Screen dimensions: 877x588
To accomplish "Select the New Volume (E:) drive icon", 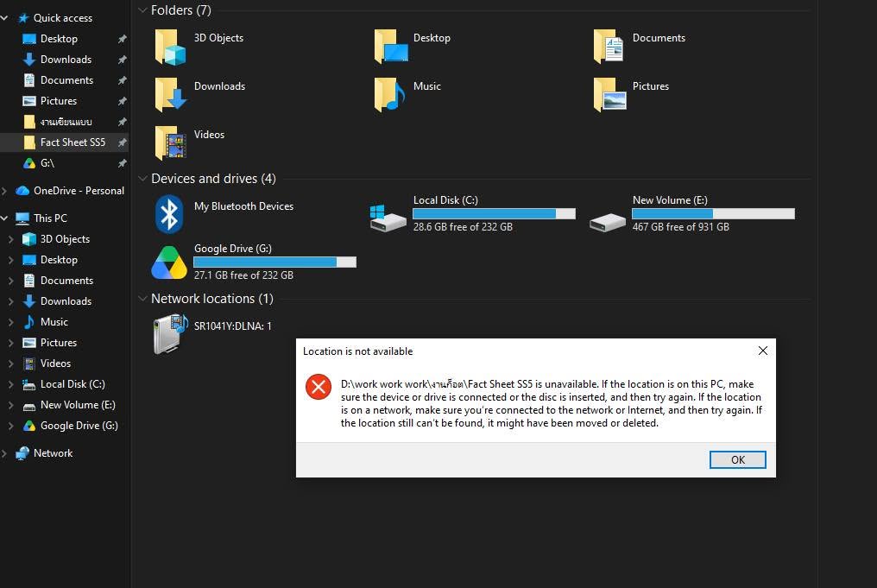I will tap(608, 222).
